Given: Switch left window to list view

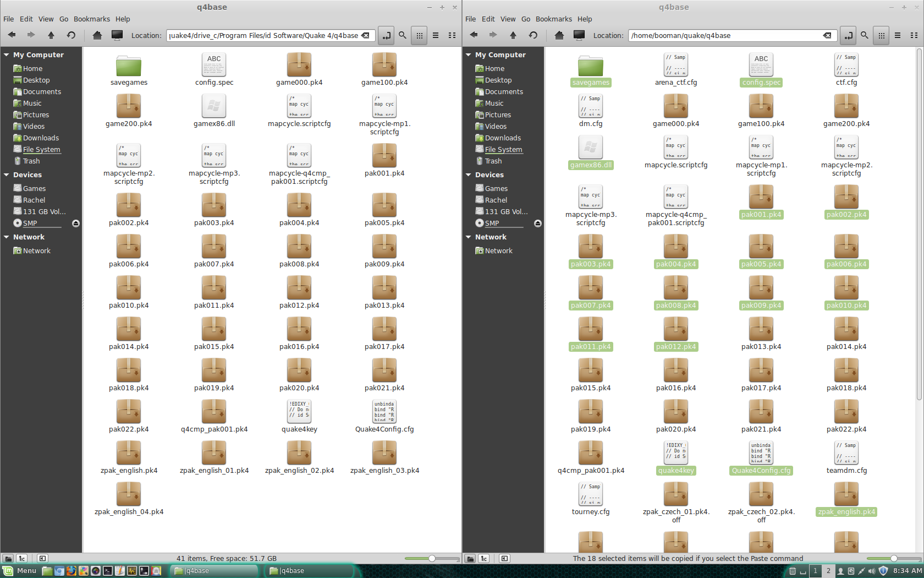Looking at the screenshot, I should pos(436,35).
